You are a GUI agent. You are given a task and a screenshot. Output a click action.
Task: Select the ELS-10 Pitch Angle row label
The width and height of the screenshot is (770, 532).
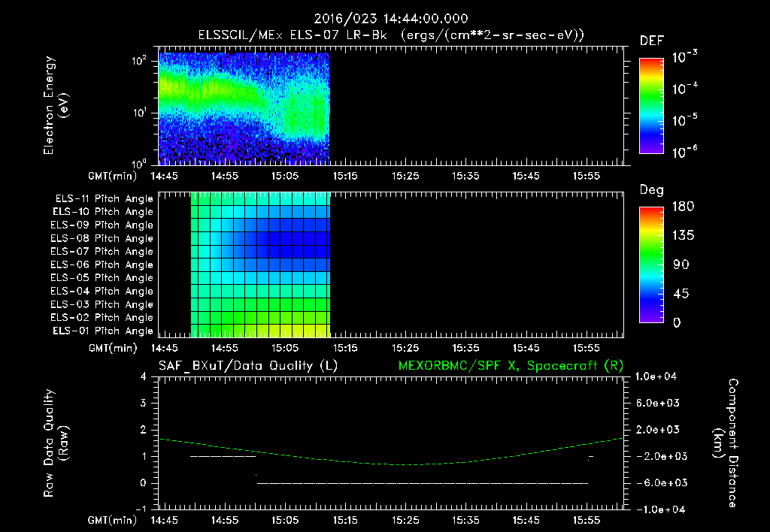[103, 212]
